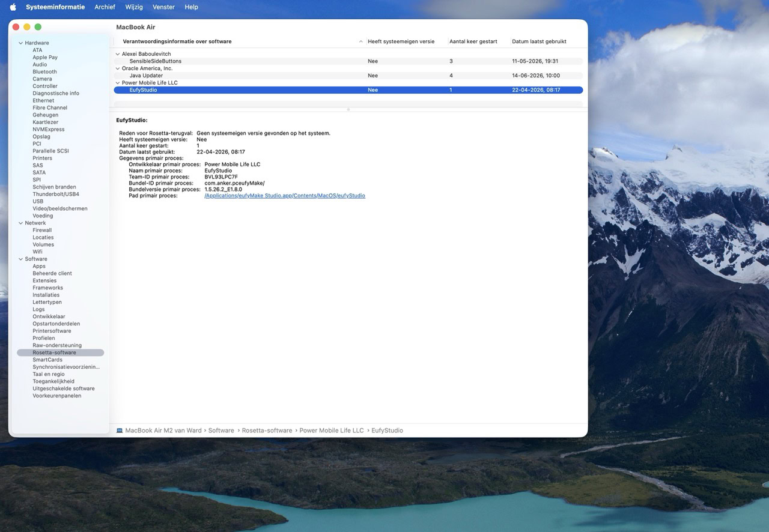Collapse the Alexei Baboulevitch group chevron
The height and width of the screenshot is (532, 769).
[x=118, y=54]
